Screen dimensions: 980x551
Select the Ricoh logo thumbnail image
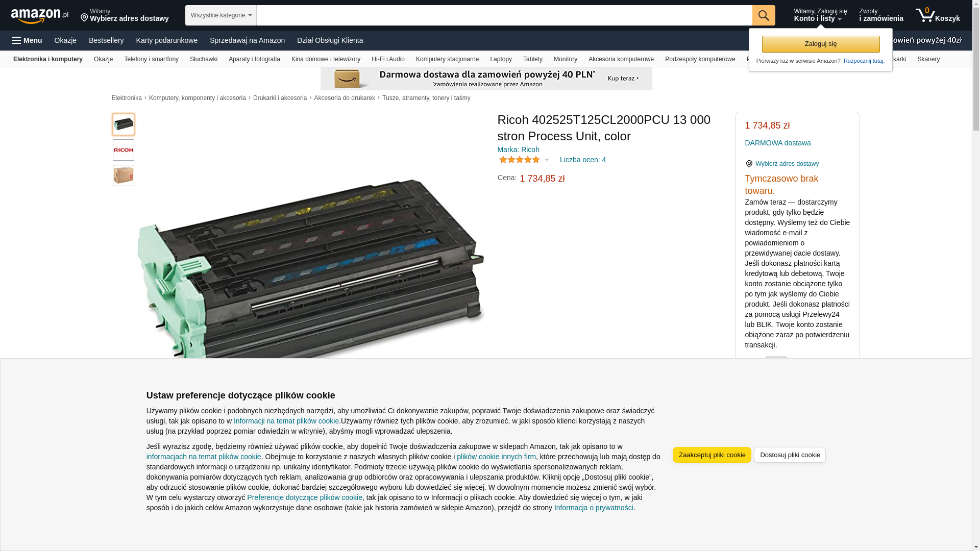pos(124,150)
